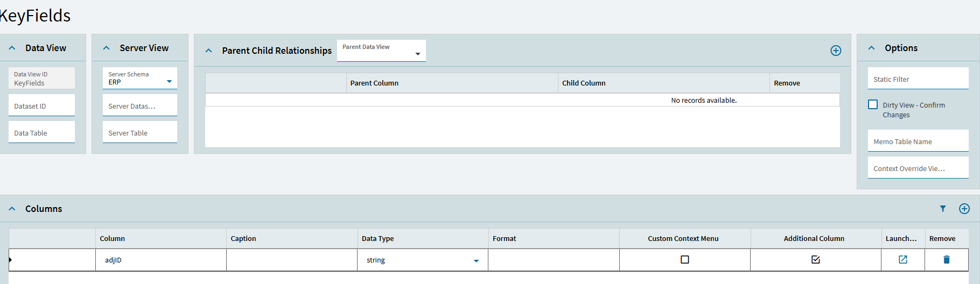Image resolution: width=980 pixels, height=284 pixels.
Task: Delete the adjID row with trash icon
Action: [947, 260]
